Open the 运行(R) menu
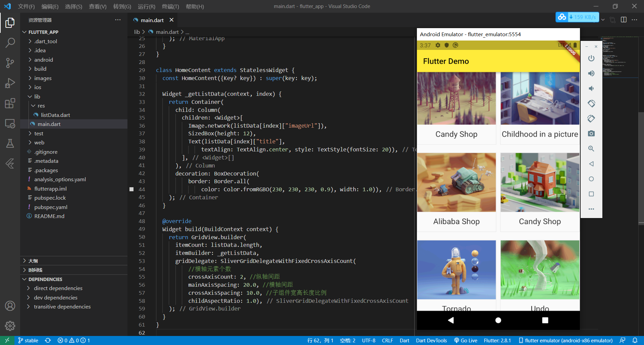The width and height of the screenshot is (644, 345). tap(146, 6)
